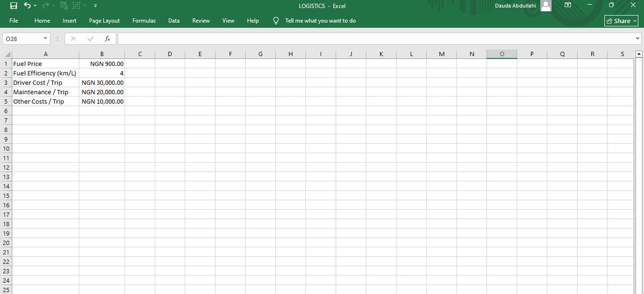Select the 'Driver Cost / Trip' cell
644x294 pixels.
45,83
